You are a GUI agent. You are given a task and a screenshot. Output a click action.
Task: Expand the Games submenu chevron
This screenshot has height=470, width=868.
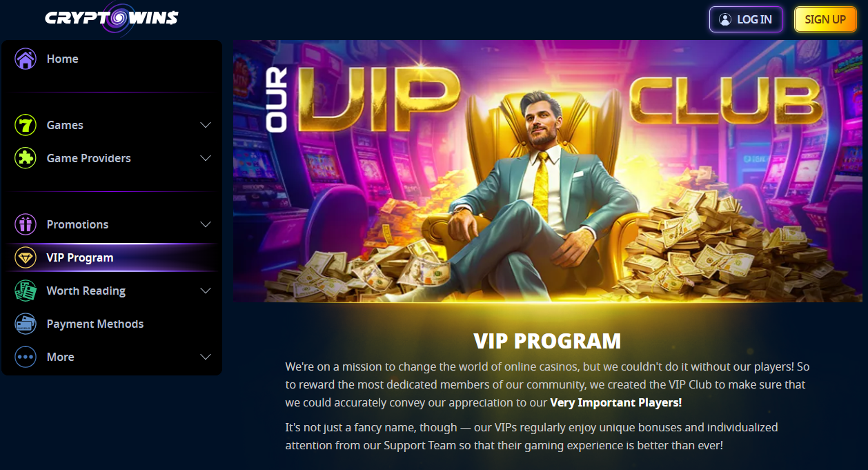coord(205,125)
